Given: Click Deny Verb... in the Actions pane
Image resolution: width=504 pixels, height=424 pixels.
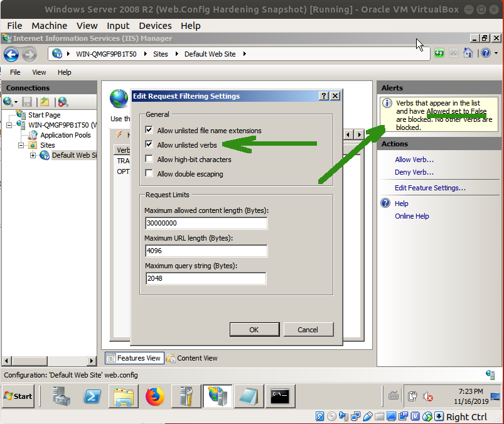Looking at the screenshot, I should pos(414,172).
